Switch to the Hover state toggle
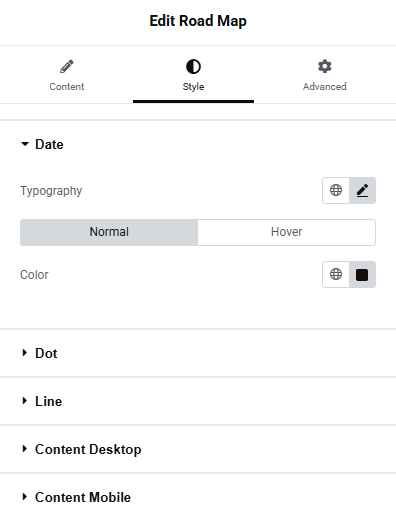This screenshot has width=396, height=513. point(287,232)
